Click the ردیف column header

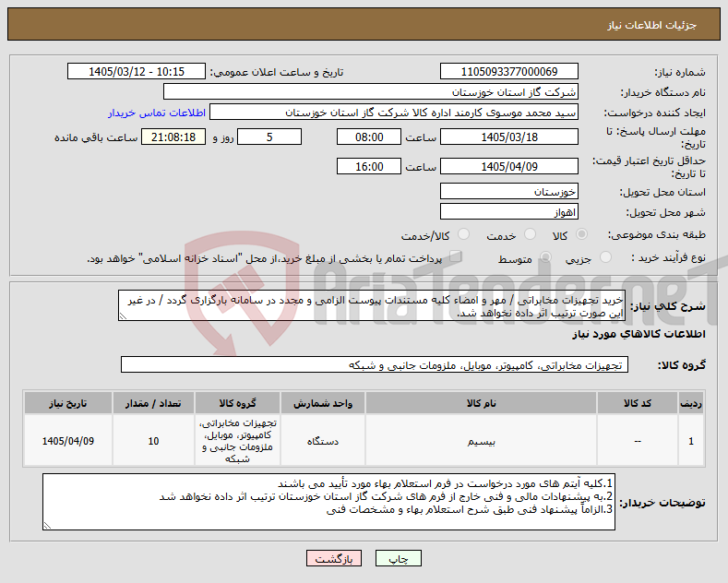[691, 403]
